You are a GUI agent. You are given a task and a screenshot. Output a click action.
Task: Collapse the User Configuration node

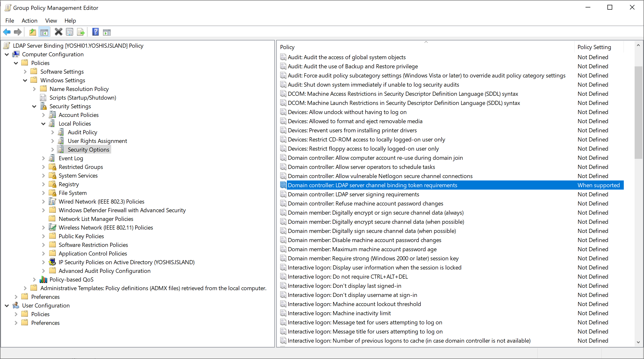coord(7,306)
